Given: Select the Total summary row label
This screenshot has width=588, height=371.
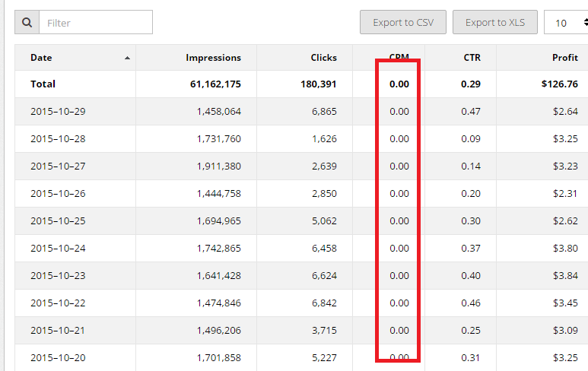Looking at the screenshot, I should tap(43, 84).
